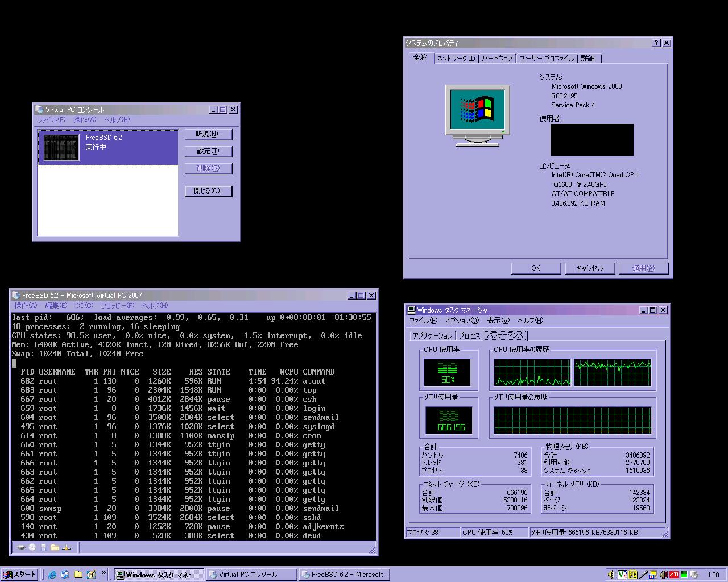Click the floppy disk icon in the FreeBSD status bar

(x=43, y=547)
